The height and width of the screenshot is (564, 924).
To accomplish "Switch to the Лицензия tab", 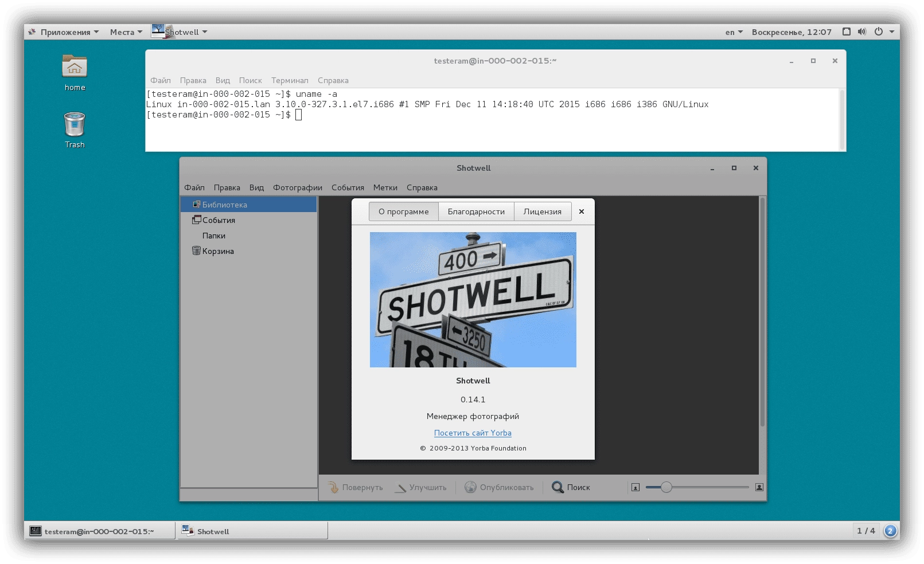I will pyautogui.click(x=543, y=211).
